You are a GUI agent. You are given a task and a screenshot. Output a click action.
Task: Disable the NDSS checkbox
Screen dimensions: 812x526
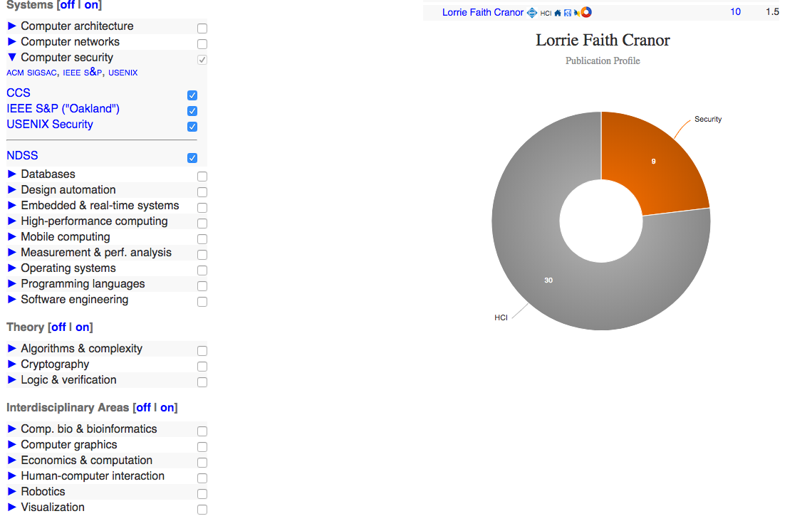coord(192,157)
